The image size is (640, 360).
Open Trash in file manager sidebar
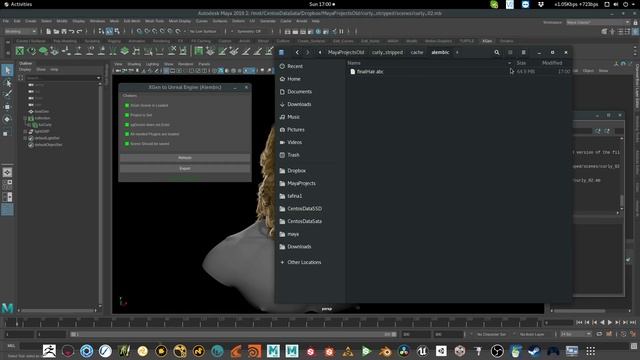[293, 155]
